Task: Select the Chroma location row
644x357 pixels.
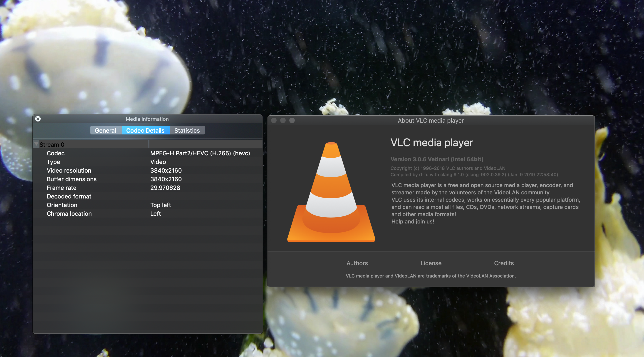Action: 148,214
